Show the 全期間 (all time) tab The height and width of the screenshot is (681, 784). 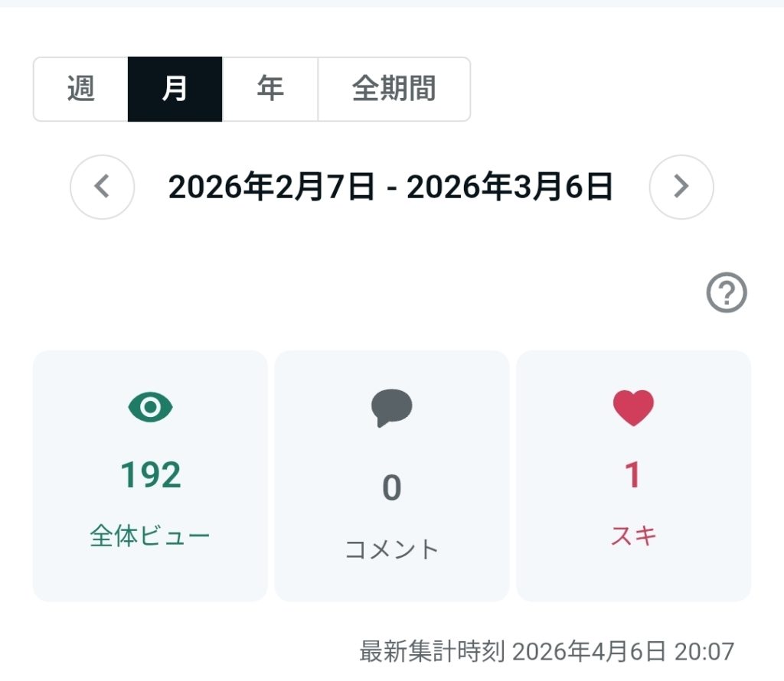coord(394,90)
